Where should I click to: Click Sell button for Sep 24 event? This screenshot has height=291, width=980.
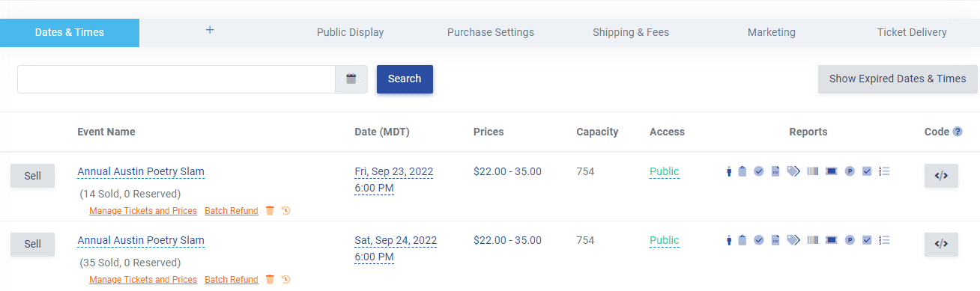32,245
